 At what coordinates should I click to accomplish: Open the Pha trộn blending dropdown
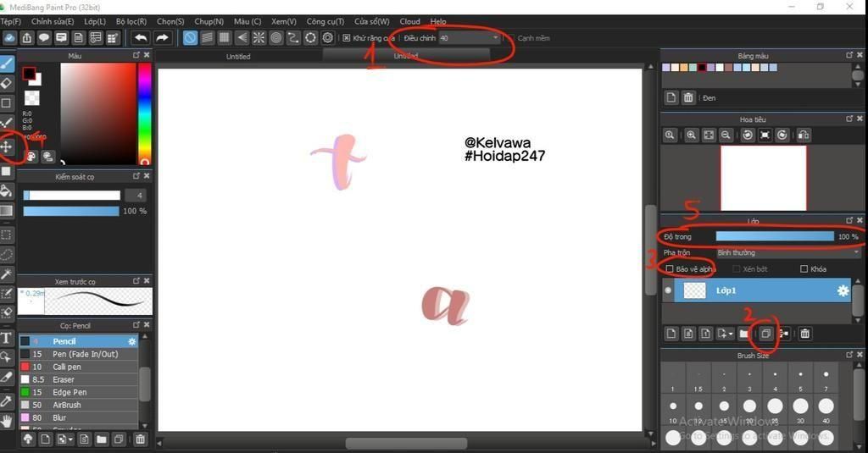coord(787,253)
